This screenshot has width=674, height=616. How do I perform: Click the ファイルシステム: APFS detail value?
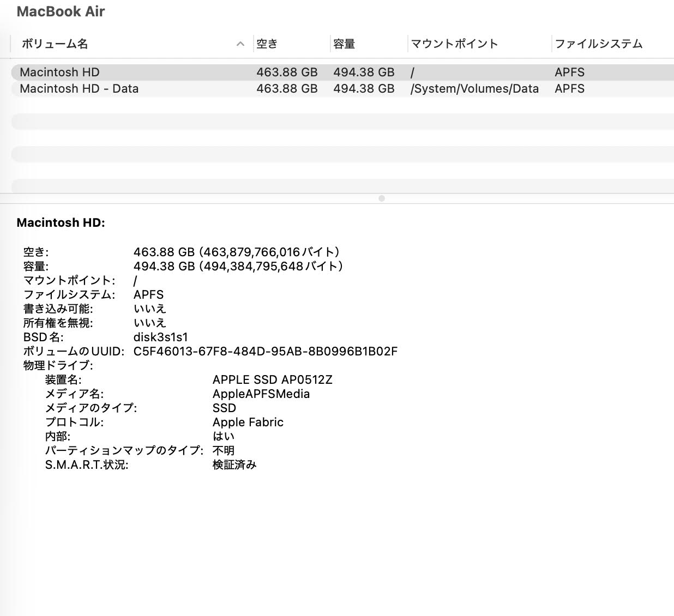point(148,294)
